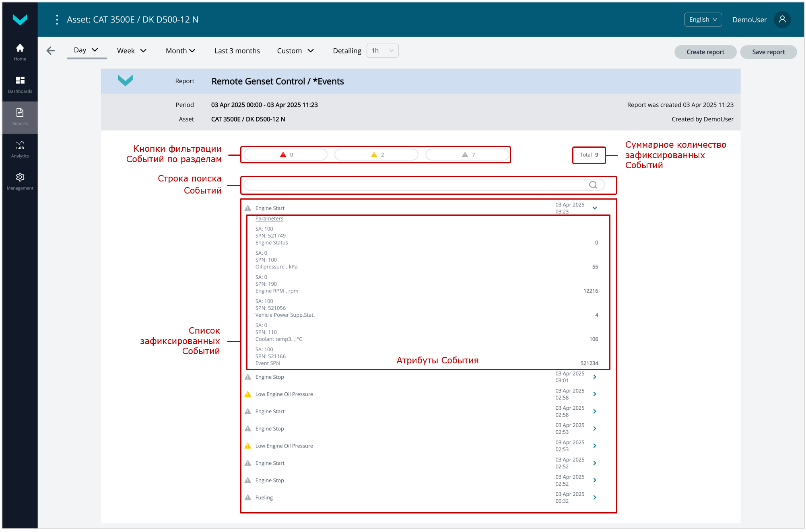
Task: Select the Last 3 months tab
Action: pos(237,51)
